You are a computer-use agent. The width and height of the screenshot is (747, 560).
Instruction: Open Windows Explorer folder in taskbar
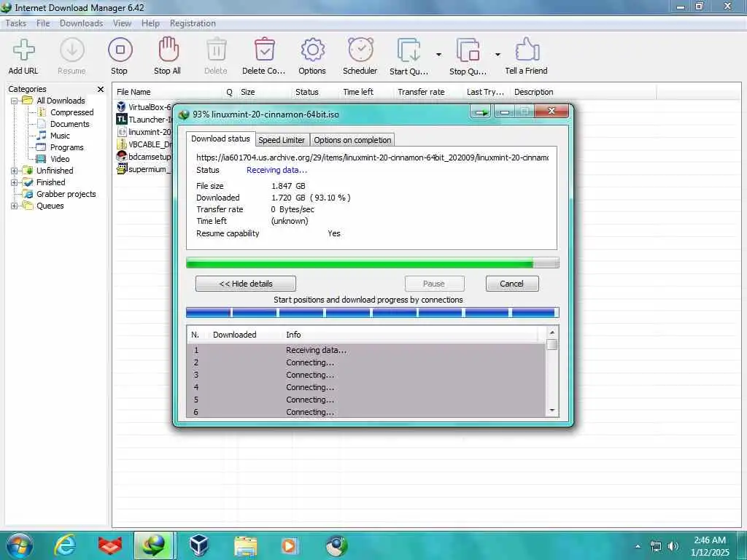[245, 545]
